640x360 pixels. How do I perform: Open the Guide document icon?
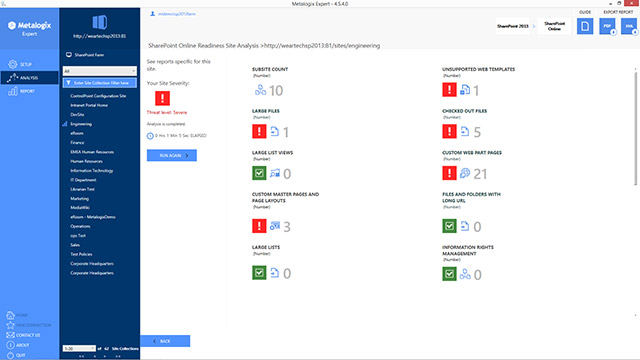(585, 26)
